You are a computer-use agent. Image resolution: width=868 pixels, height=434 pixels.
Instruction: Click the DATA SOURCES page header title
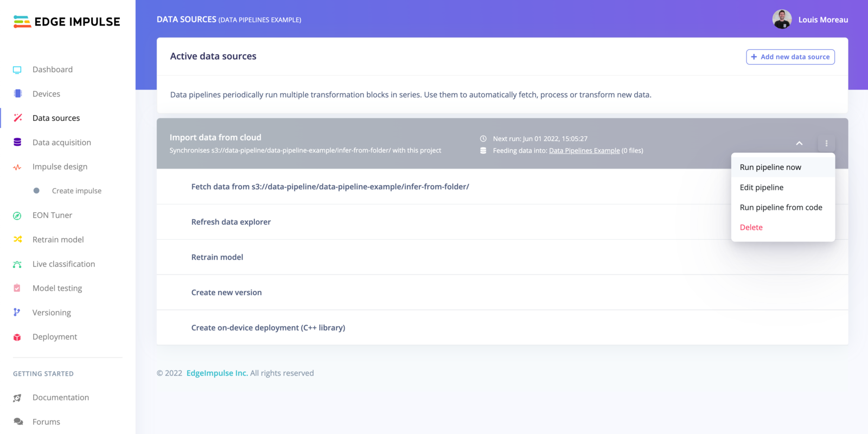(187, 20)
